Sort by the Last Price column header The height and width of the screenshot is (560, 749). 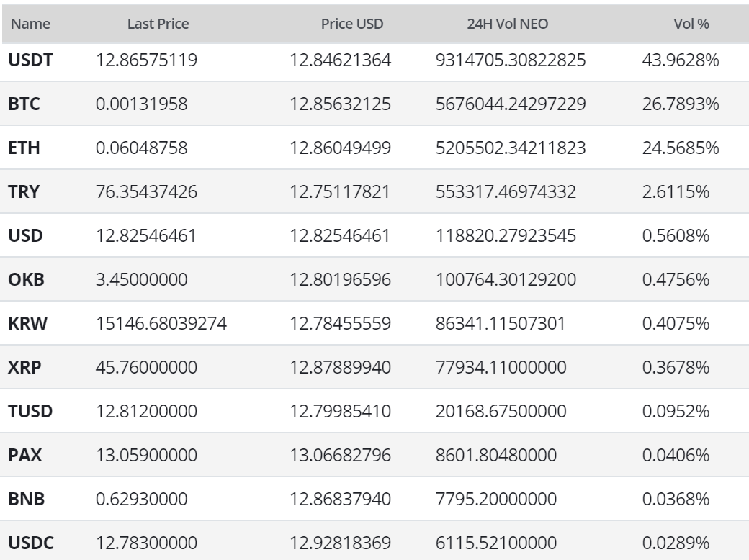158,24
